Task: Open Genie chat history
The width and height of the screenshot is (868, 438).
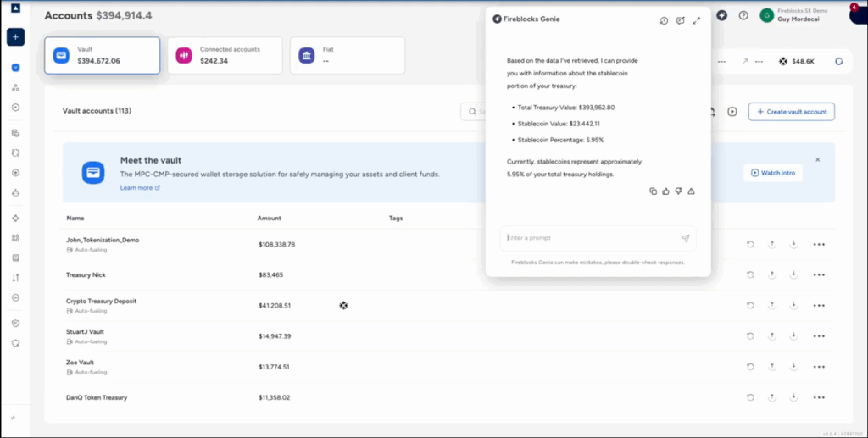Action: pos(664,20)
